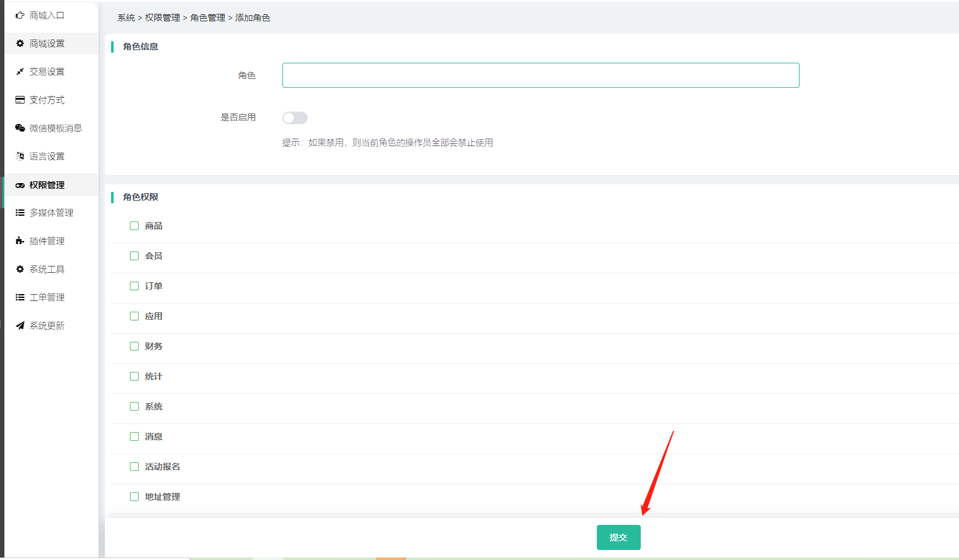This screenshot has width=959, height=560.
Task: Click the 系统工具 gear icon
Action: point(20,269)
